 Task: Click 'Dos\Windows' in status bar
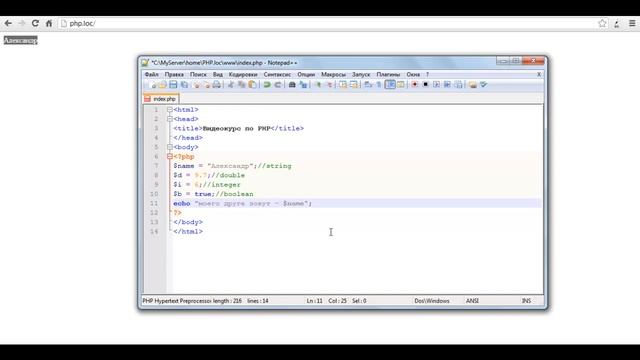(x=432, y=301)
